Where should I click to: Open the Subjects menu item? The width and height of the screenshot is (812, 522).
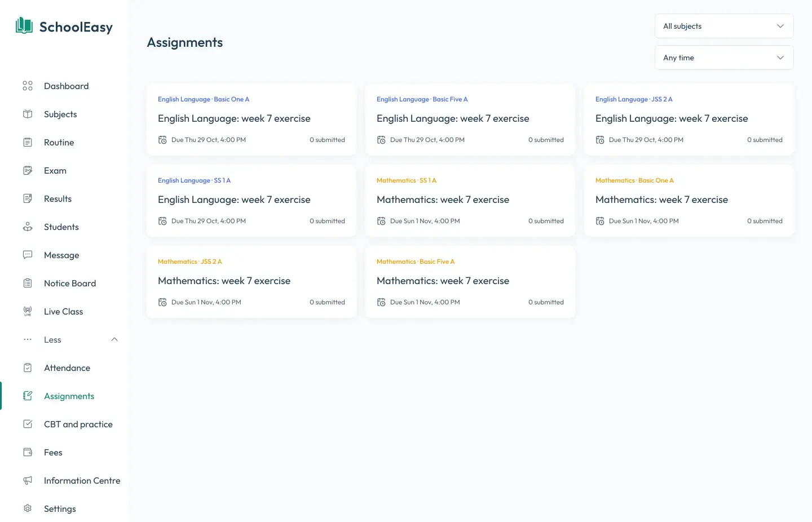[x=60, y=114]
